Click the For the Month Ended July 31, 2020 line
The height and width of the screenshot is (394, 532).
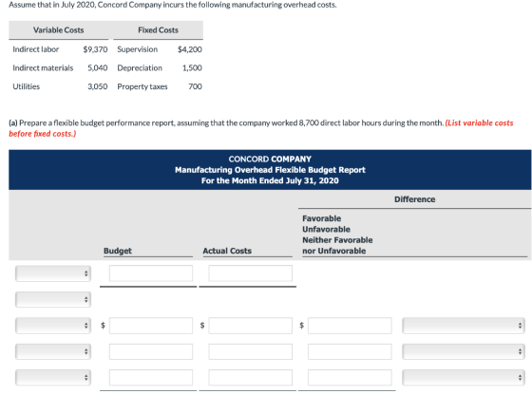pyautogui.click(x=270, y=180)
